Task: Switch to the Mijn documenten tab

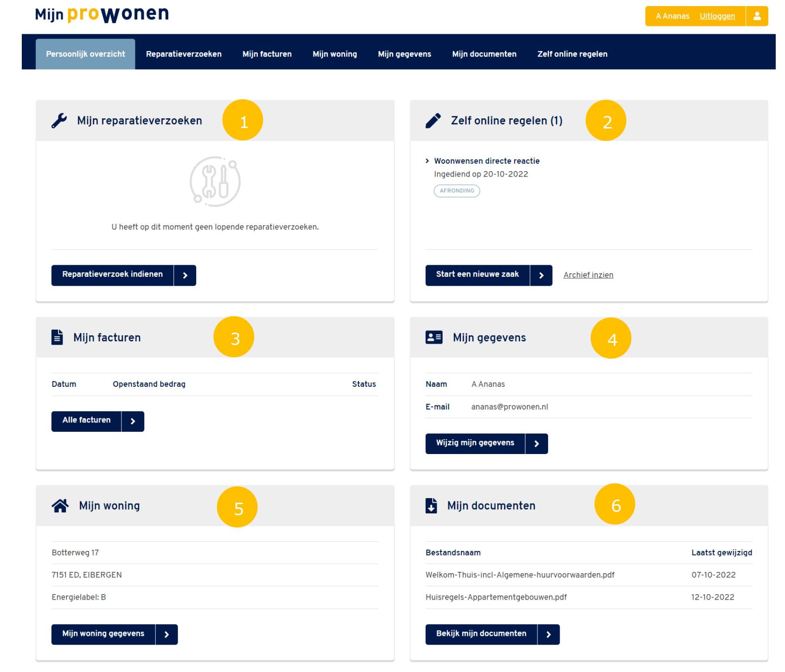Action: 484,54
